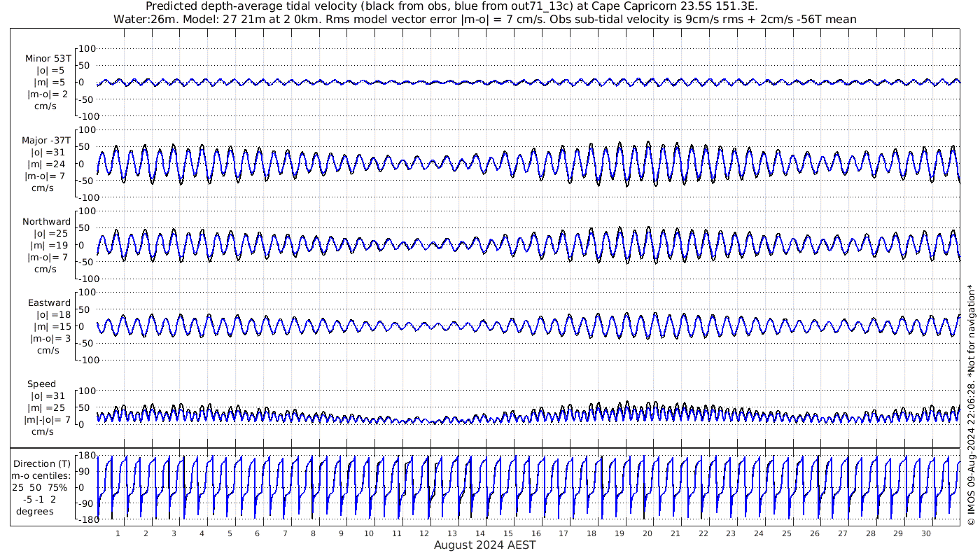
Task: Select the "Minor 53T" panel label
Action: (48, 59)
